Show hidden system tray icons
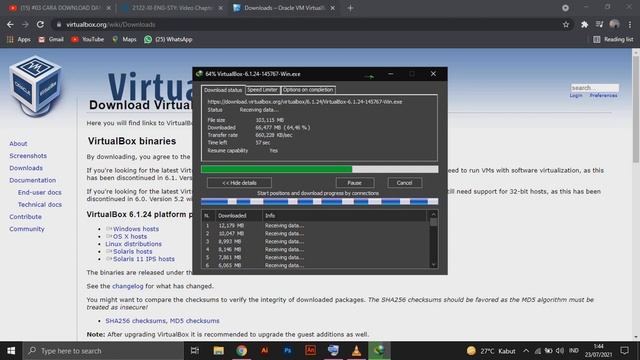Screen dimensions: 640x360 [x=526, y=351]
